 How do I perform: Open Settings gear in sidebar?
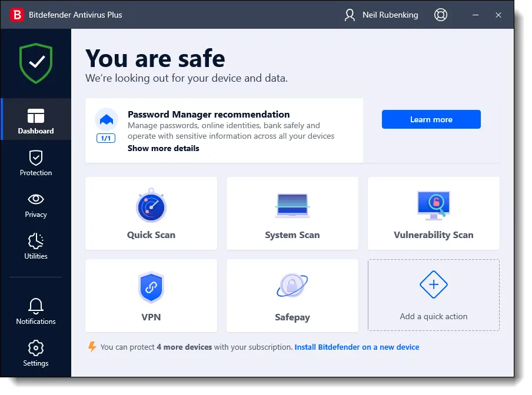36,353
